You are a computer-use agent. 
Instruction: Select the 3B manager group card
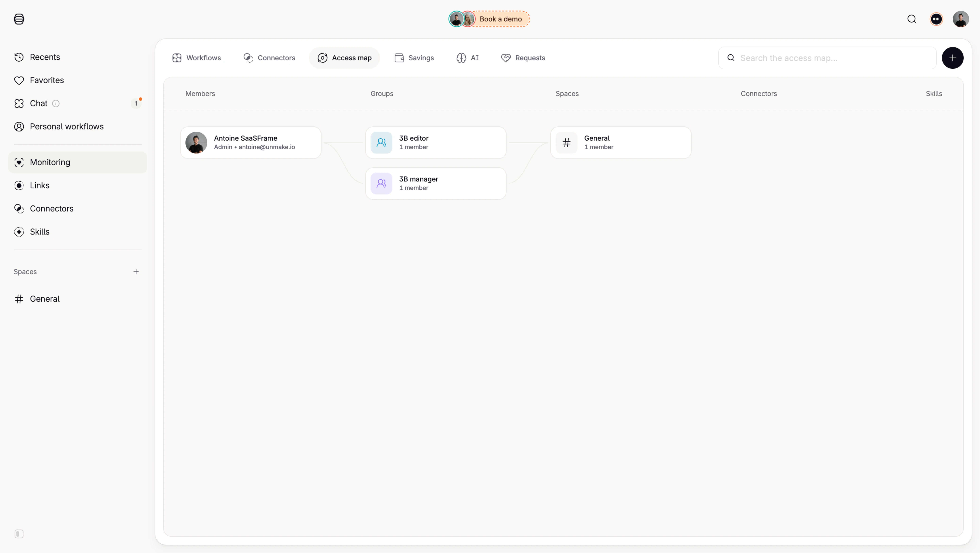pyautogui.click(x=436, y=183)
